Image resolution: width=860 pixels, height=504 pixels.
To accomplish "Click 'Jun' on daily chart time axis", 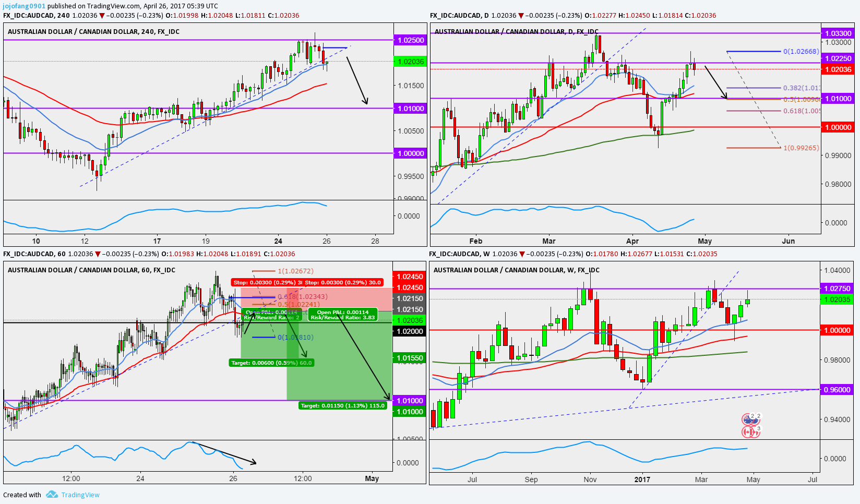I will click(788, 241).
